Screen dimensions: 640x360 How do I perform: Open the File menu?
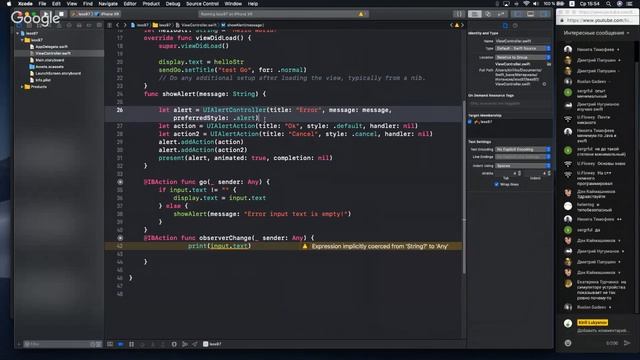point(42,4)
